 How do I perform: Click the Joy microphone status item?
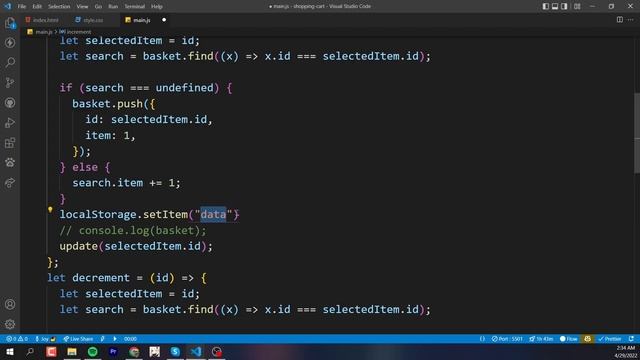pos(45,339)
